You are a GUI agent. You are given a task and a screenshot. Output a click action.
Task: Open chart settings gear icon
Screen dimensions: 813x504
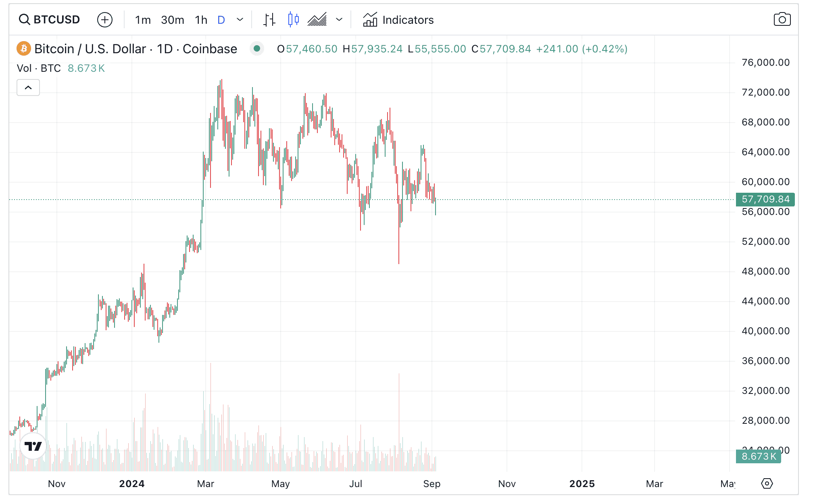[x=767, y=483]
